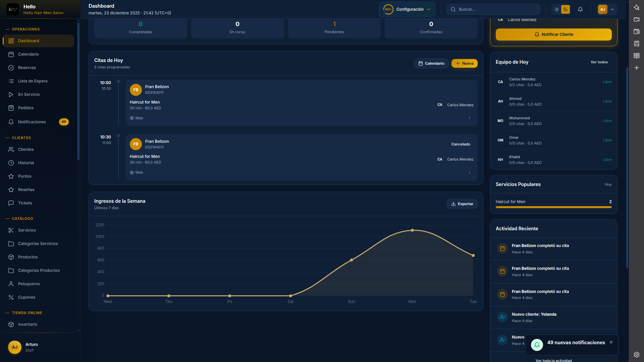Image resolution: width=644 pixels, height=362 pixels.
Task: Click the Mon data point on chart
Action: click(412, 230)
